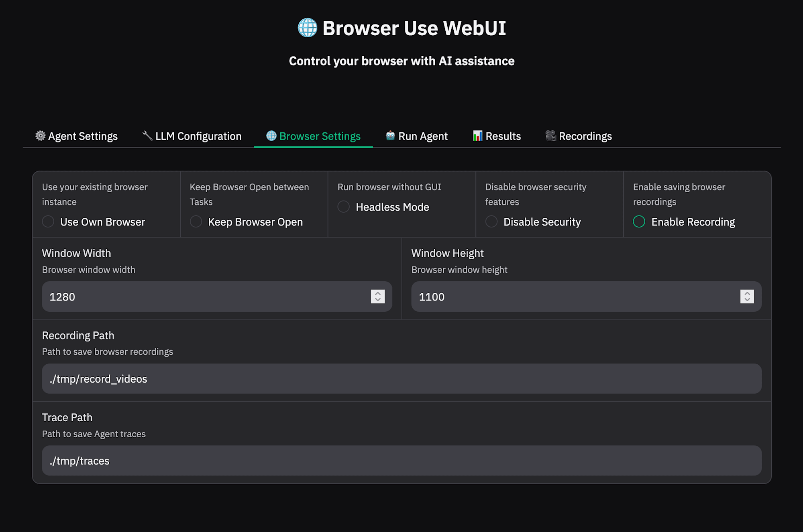Open the Agent Settings tab
The width and height of the screenshot is (803, 532).
[x=76, y=136]
